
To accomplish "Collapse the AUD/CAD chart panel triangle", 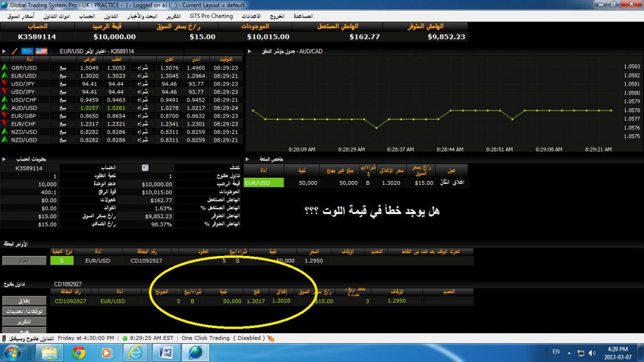I will point(249,52).
